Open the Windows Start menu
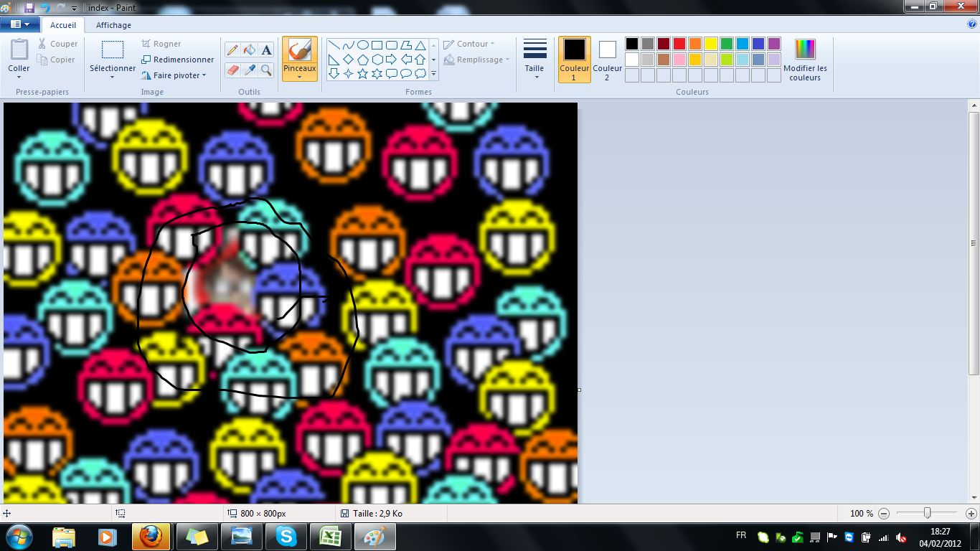The image size is (980, 551). 19,537
